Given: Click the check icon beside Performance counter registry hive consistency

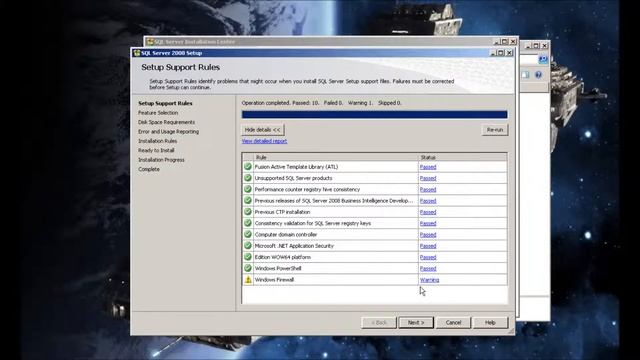Looking at the screenshot, I should [248, 189].
